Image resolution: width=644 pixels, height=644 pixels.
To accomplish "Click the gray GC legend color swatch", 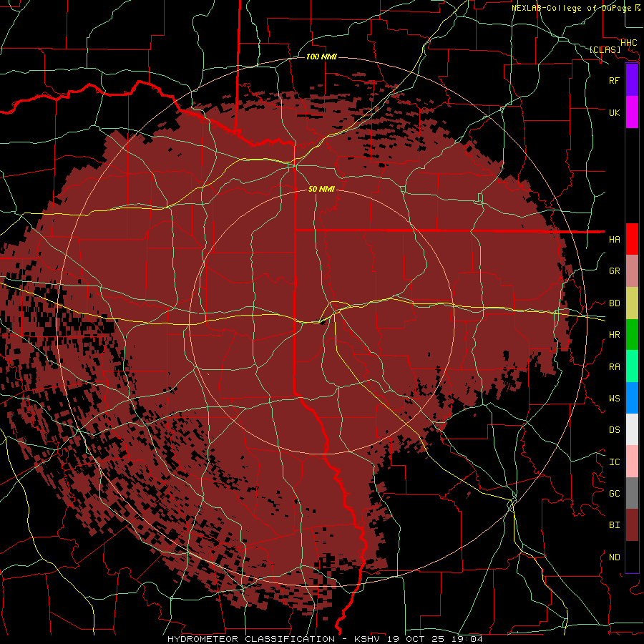I will (x=632, y=493).
